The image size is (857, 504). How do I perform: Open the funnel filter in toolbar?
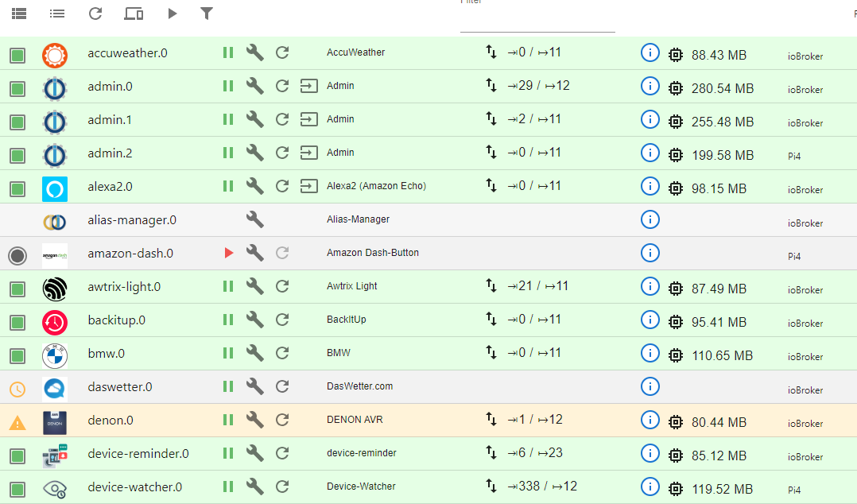(x=207, y=14)
